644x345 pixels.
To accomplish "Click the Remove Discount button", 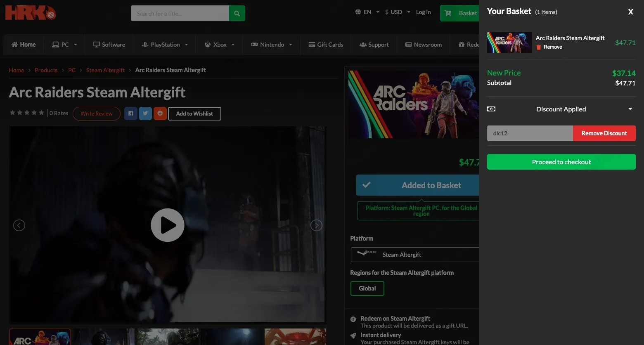I will [x=604, y=133].
